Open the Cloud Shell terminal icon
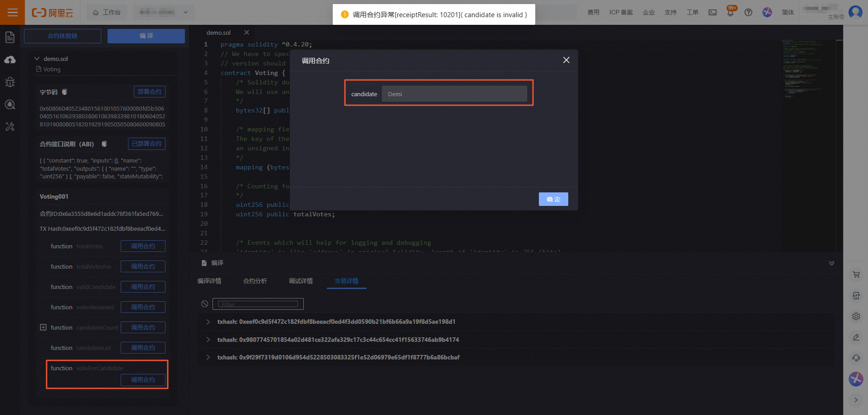This screenshot has height=415, width=868. (x=712, y=13)
